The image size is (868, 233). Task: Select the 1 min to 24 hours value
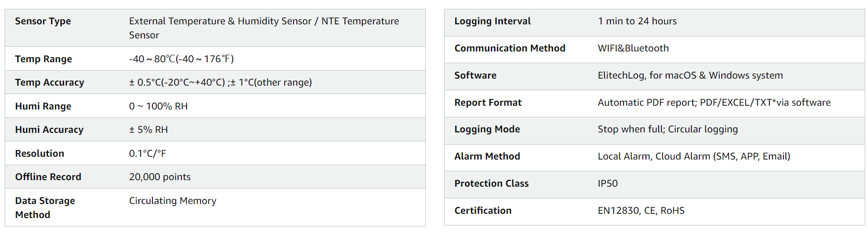[637, 21]
